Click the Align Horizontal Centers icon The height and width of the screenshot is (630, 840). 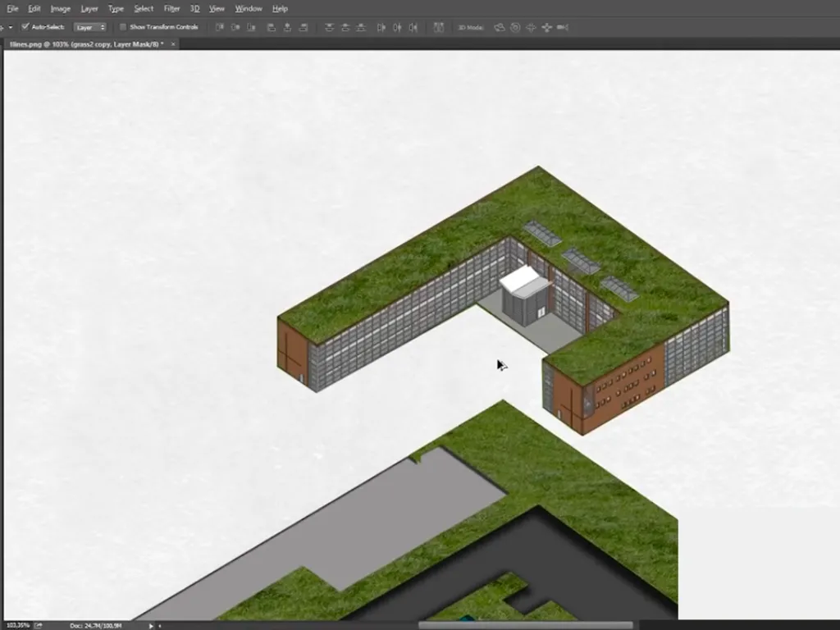(x=287, y=27)
